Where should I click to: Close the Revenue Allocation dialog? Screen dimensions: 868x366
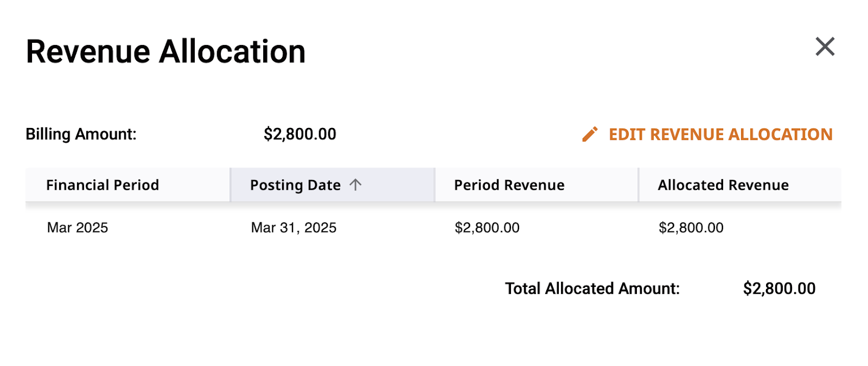825,47
